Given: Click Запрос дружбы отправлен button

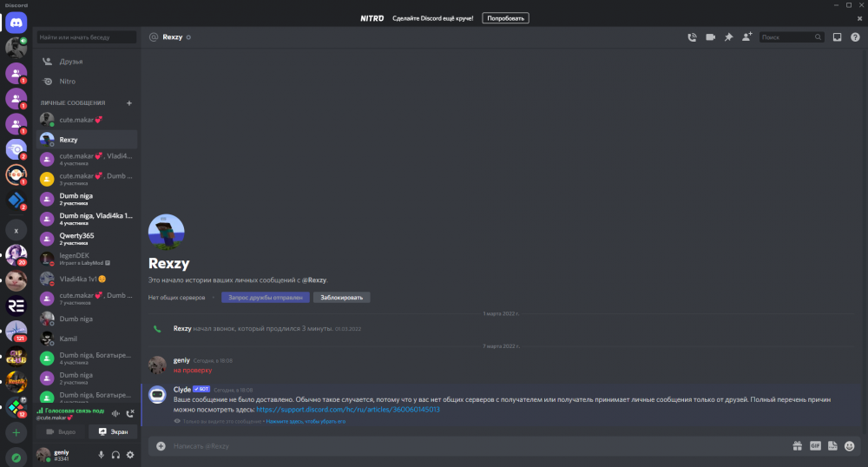Looking at the screenshot, I should [265, 298].
